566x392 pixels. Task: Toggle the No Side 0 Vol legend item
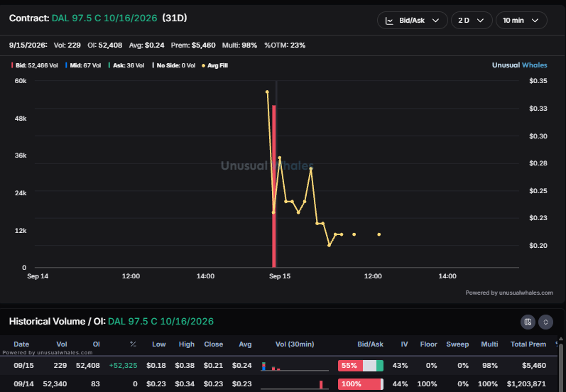tap(173, 65)
